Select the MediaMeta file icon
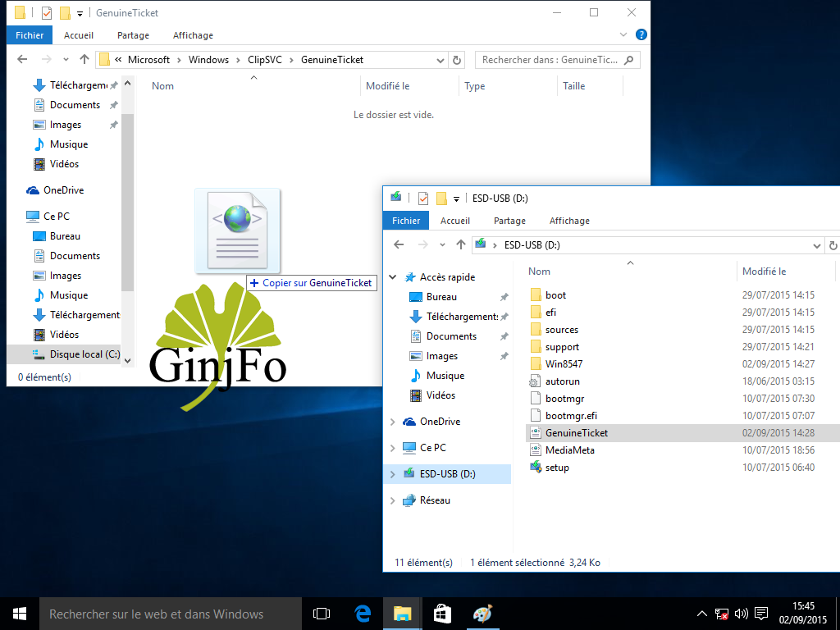 point(535,450)
